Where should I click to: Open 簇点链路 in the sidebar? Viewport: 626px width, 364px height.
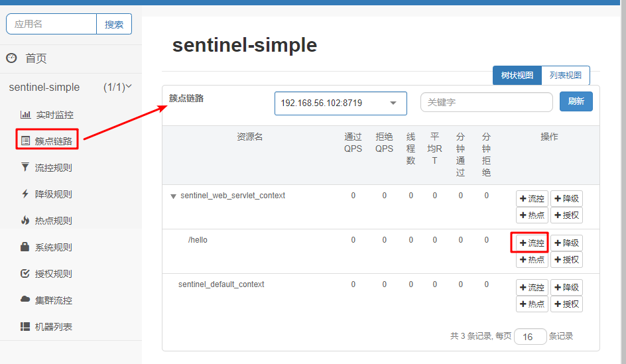click(54, 141)
